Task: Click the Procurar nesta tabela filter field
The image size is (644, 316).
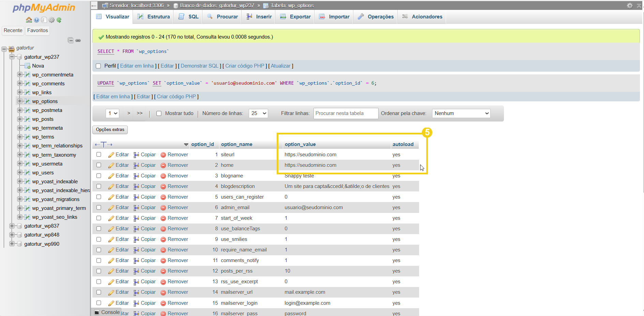Action: 346,113
